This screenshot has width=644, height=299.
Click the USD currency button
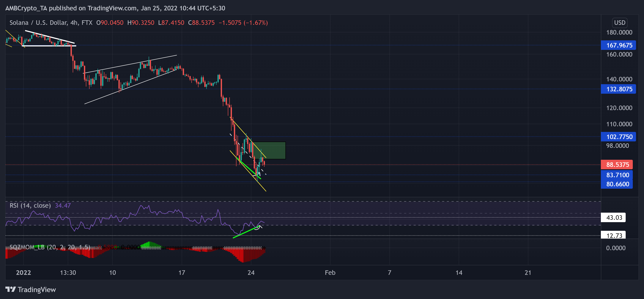pos(619,22)
